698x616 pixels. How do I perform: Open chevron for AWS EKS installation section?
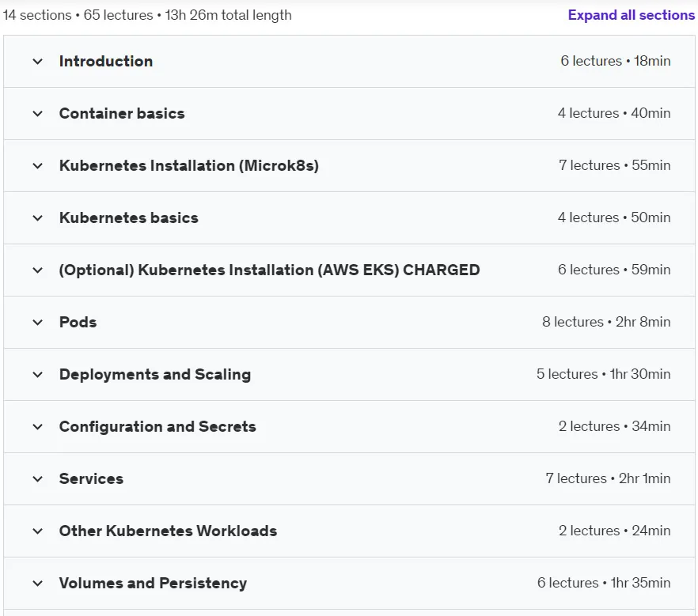pos(38,270)
